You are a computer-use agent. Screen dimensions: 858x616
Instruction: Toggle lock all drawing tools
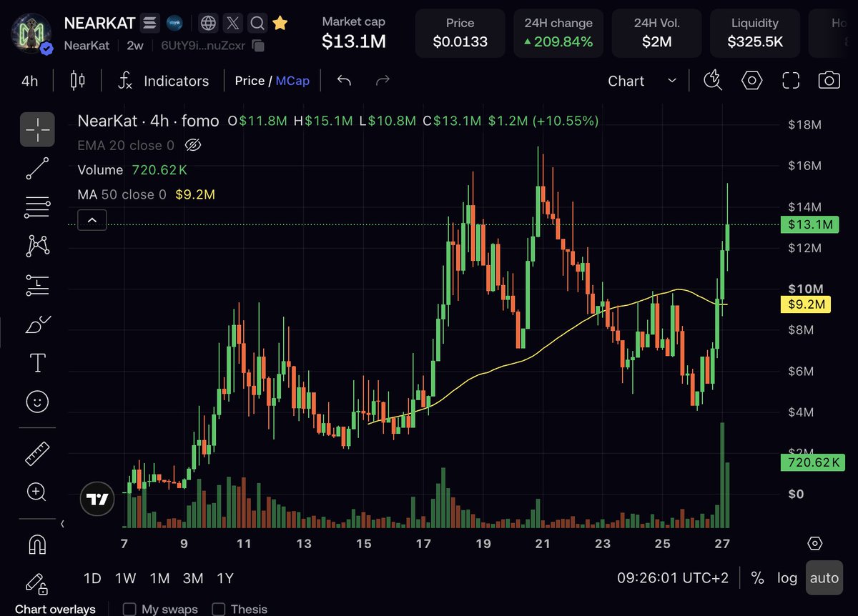tap(37, 584)
